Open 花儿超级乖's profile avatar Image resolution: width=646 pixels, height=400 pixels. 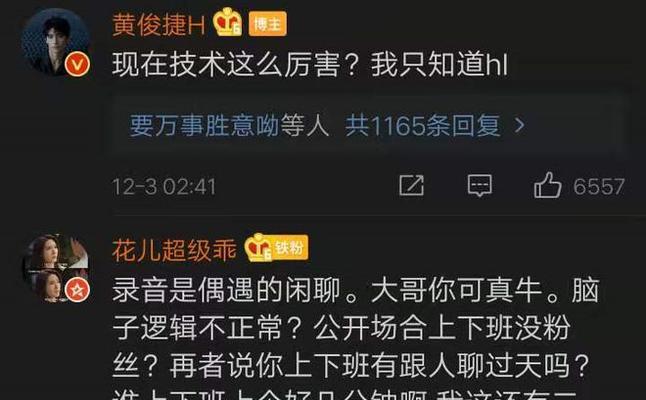(55, 268)
